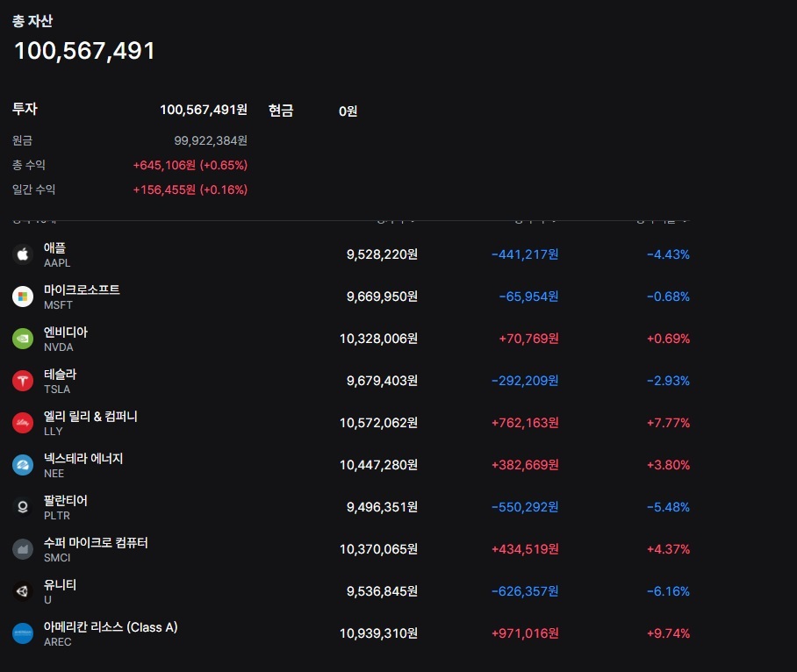This screenshot has height=672, width=797.
Task: Open 엘리 릴리 & 컴퍼니 stock name
Action: 90,417
